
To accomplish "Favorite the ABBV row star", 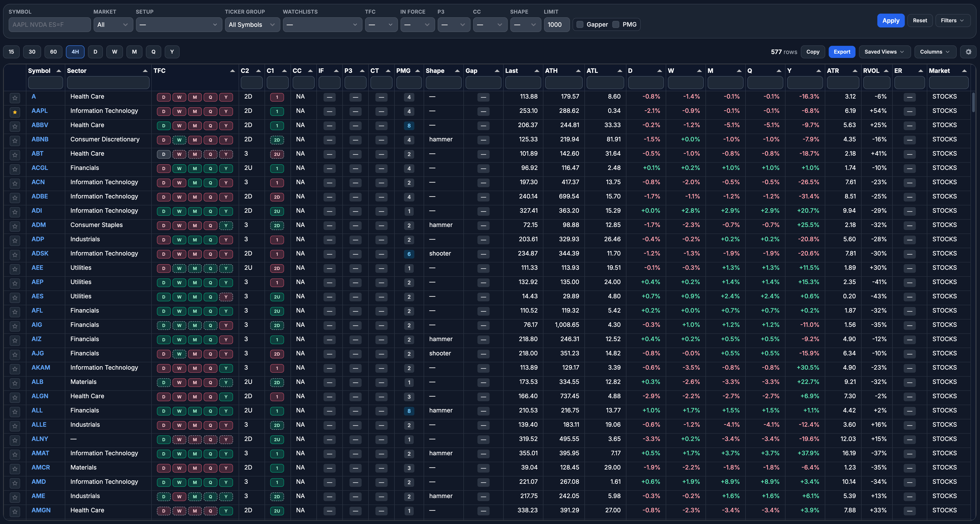I will [x=15, y=126].
